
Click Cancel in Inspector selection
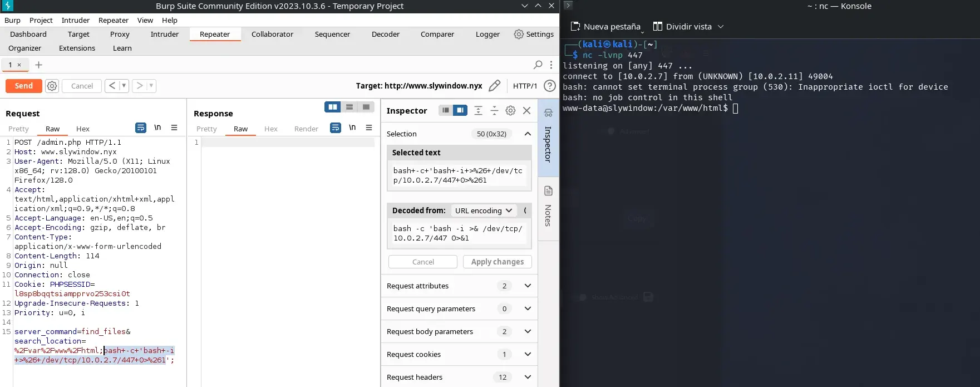(423, 262)
